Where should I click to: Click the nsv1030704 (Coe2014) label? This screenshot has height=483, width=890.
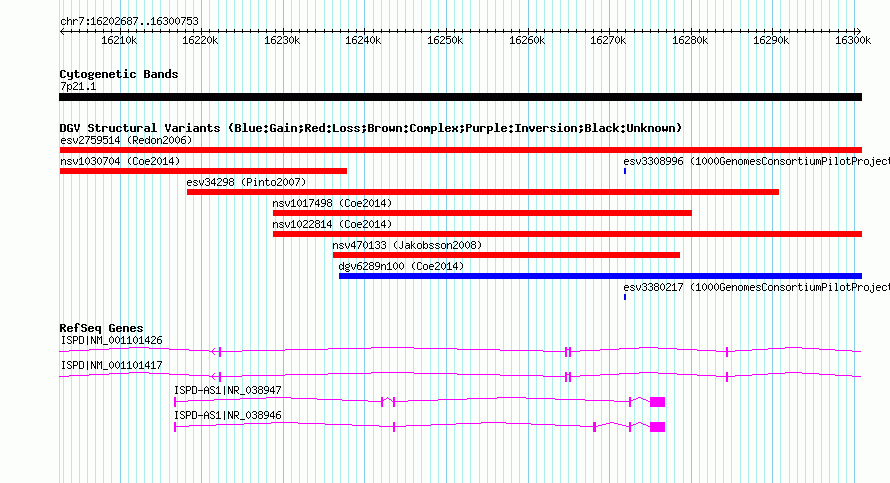pos(120,161)
